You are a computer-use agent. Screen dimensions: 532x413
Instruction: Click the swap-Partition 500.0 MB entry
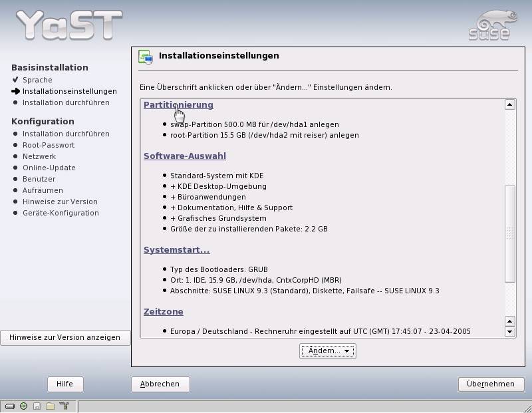coord(255,124)
